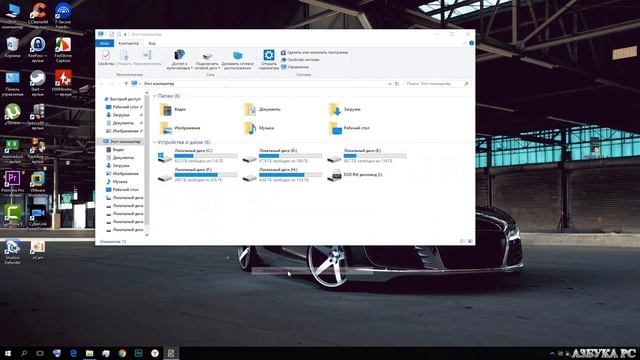Image resolution: width=640 pixels, height=360 pixels.
Task: Open oCam desktop shortcut
Action: point(38,250)
